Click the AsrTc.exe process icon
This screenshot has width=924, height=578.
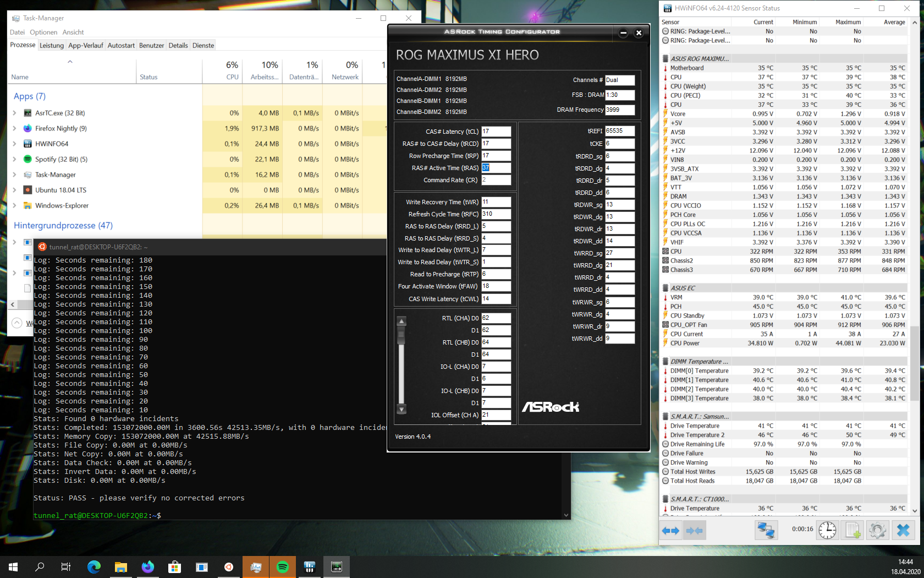[28, 113]
